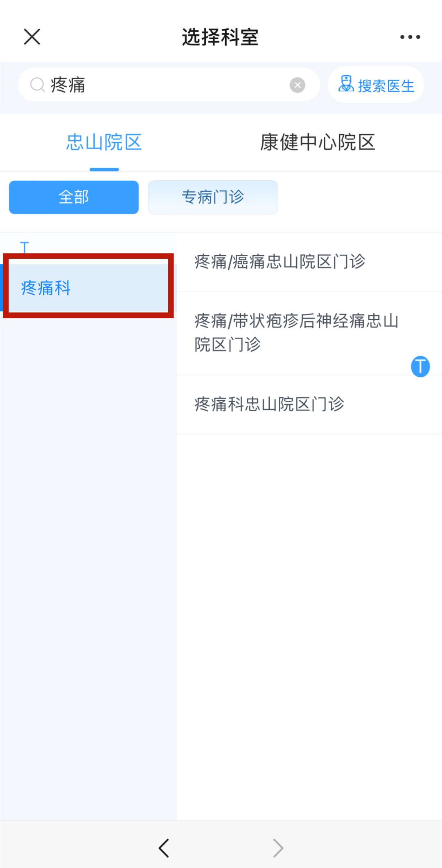Tap the T letter section header
Screen dimensions: 442x868
pyautogui.click(x=25, y=247)
